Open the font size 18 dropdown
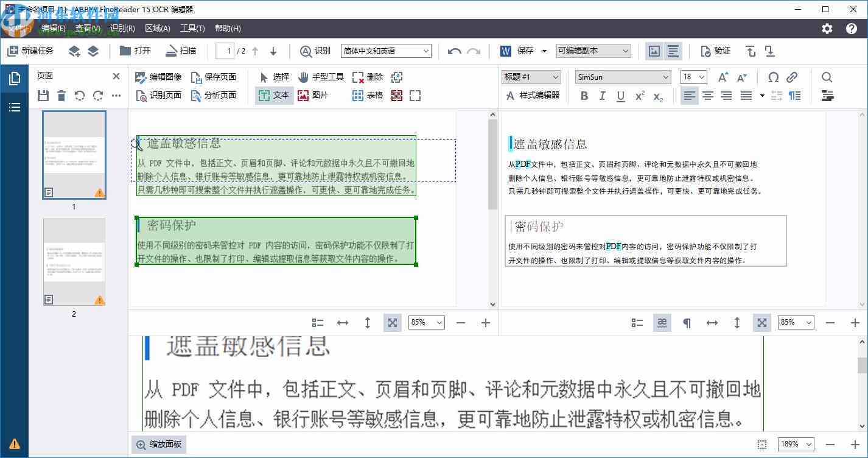 point(693,77)
